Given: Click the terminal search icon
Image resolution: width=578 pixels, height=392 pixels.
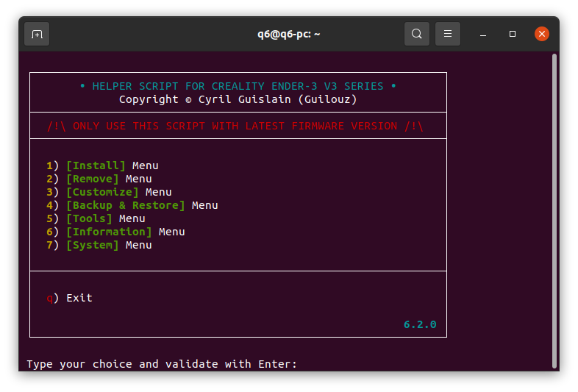Looking at the screenshot, I should pos(417,34).
